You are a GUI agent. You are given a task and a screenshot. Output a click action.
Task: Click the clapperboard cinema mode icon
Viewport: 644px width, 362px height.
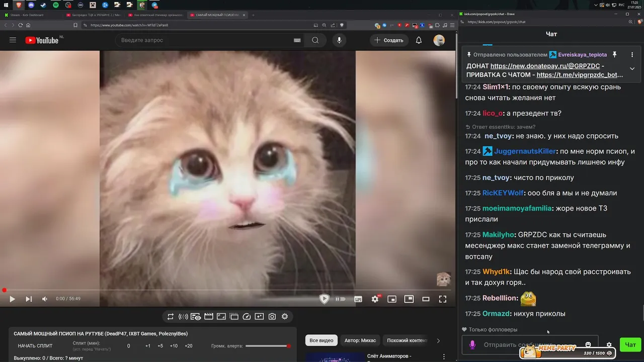(209, 316)
